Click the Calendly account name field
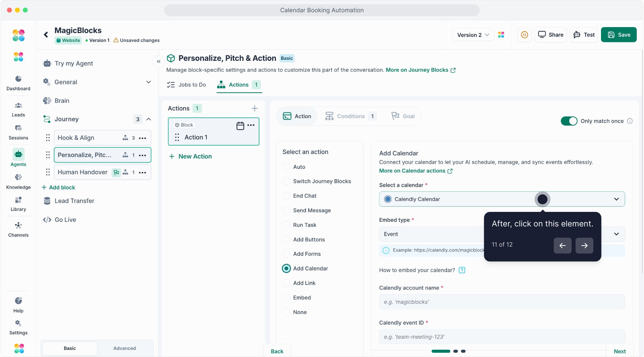644x357 pixels. click(502, 302)
